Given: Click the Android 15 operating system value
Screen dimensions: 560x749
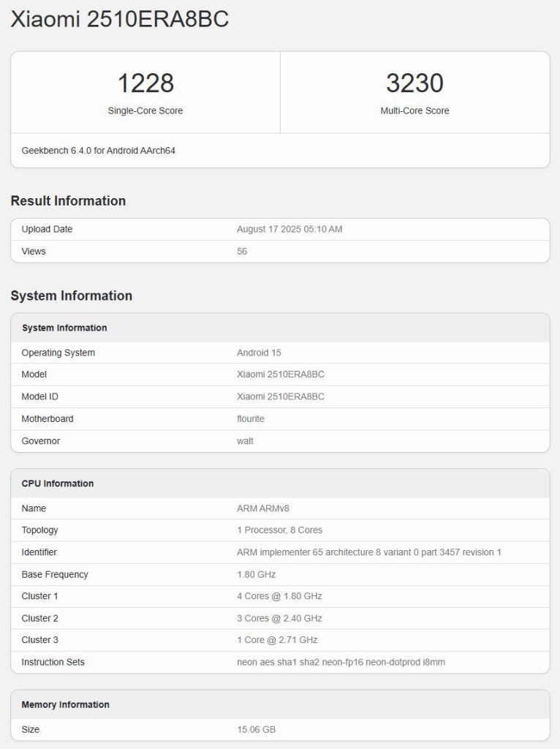Looking at the screenshot, I should (x=259, y=353).
